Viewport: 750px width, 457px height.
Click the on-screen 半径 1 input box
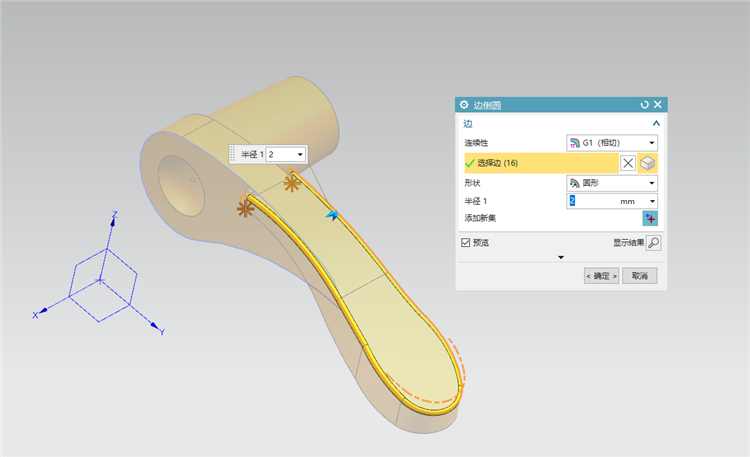[280, 154]
